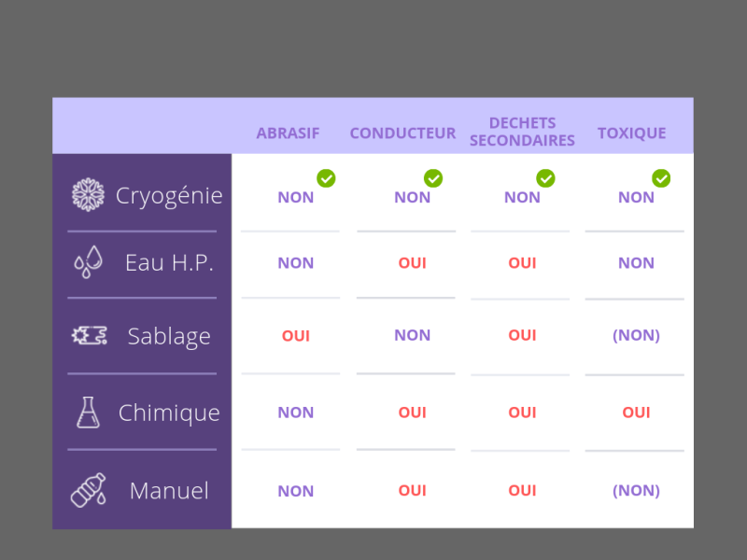Viewport: 747px width, 560px height.
Task: Click the Cryogénie row label
Action: (169, 196)
